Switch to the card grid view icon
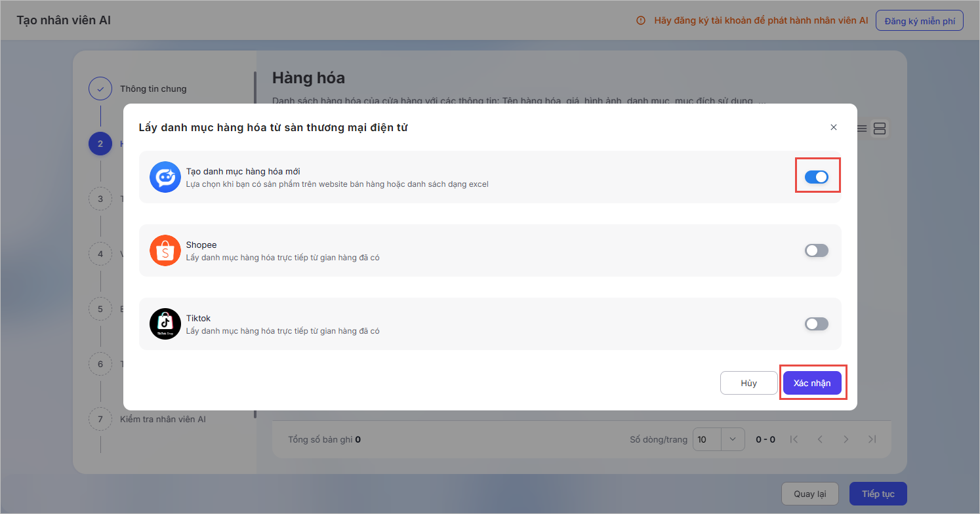This screenshot has width=980, height=514. (880, 128)
